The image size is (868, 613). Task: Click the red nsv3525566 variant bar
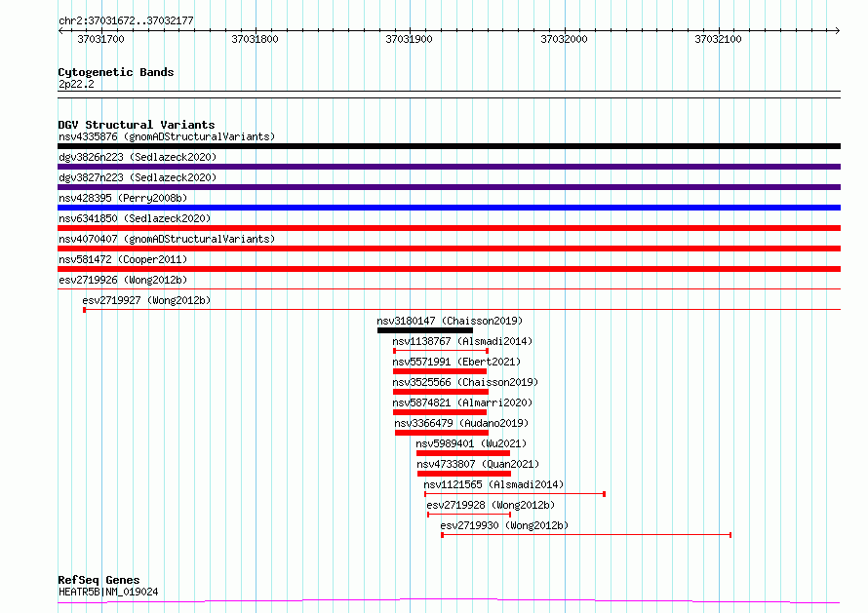click(x=441, y=392)
